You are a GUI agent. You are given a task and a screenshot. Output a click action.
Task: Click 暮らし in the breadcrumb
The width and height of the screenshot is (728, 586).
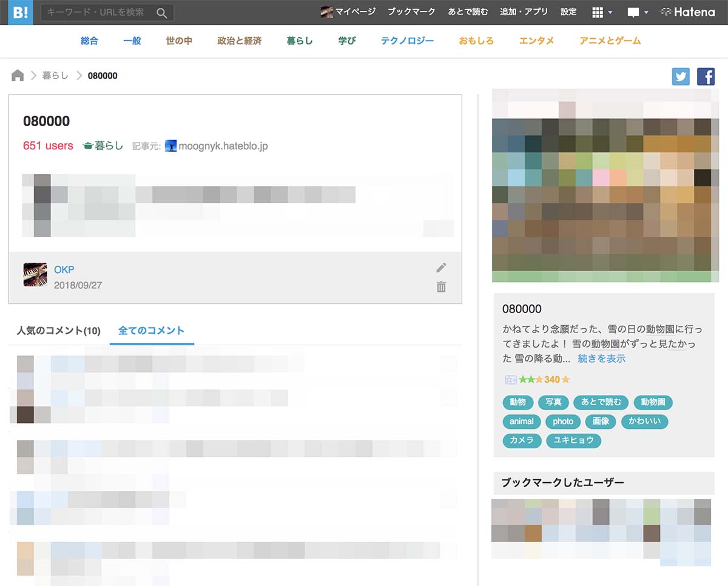55,76
